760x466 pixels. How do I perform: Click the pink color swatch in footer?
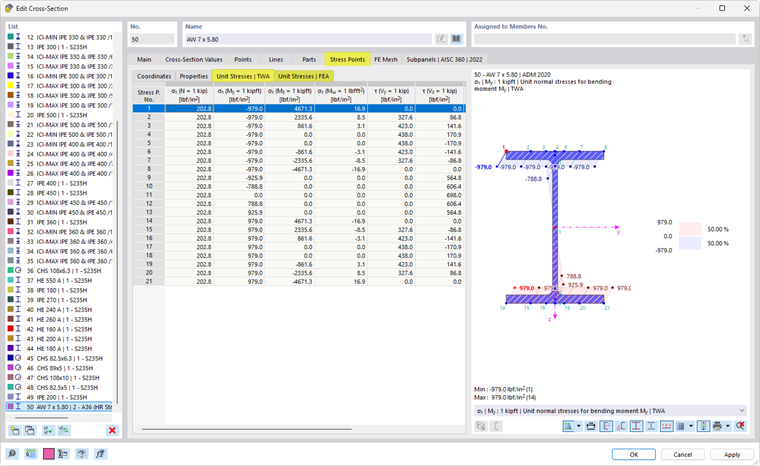(48, 454)
